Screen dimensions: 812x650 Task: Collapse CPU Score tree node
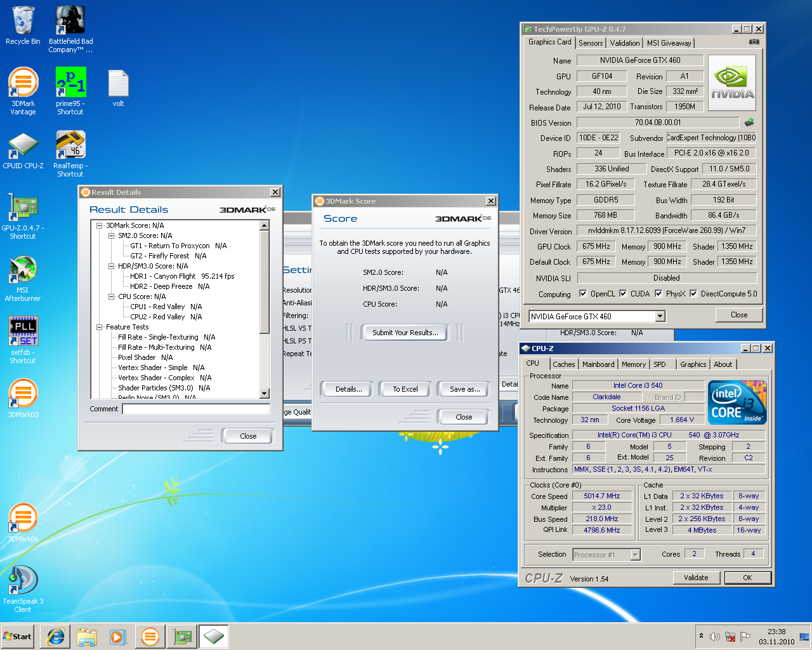(112, 296)
